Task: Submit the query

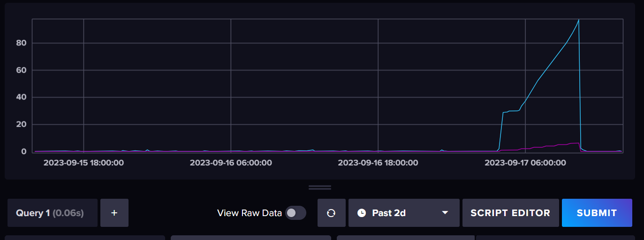Action: point(597,213)
